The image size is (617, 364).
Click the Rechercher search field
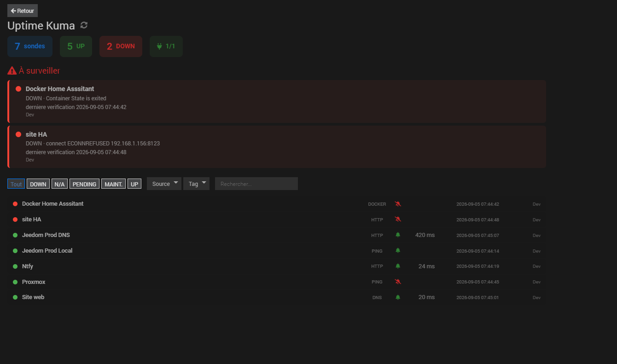[x=256, y=184]
